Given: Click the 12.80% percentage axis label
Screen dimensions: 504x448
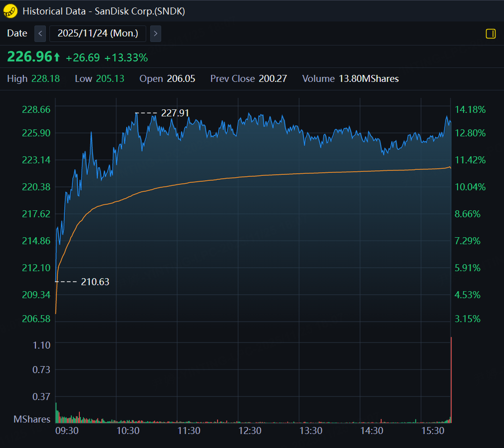Looking at the screenshot, I should [x=470, y=133].
